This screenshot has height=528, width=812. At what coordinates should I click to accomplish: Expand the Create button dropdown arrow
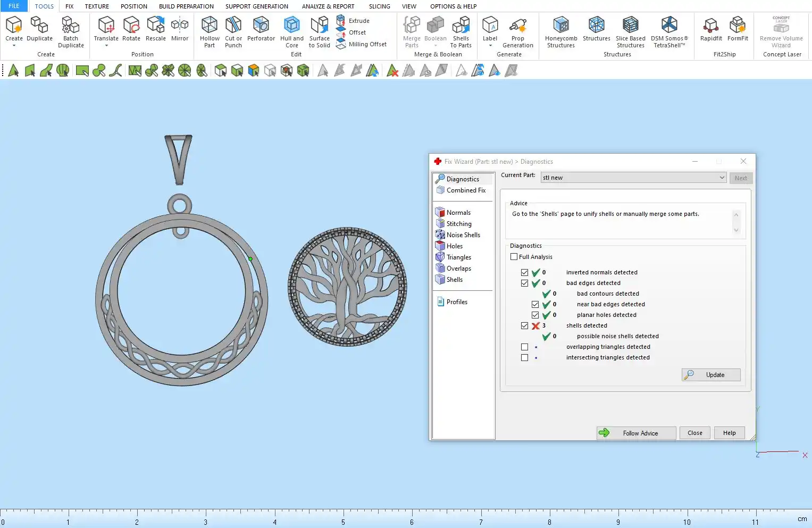14,46
